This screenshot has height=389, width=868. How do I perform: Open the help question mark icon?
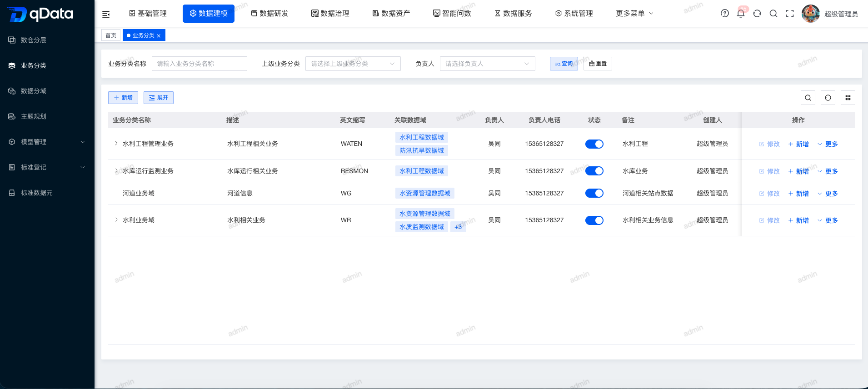click(x=725, y=14)
